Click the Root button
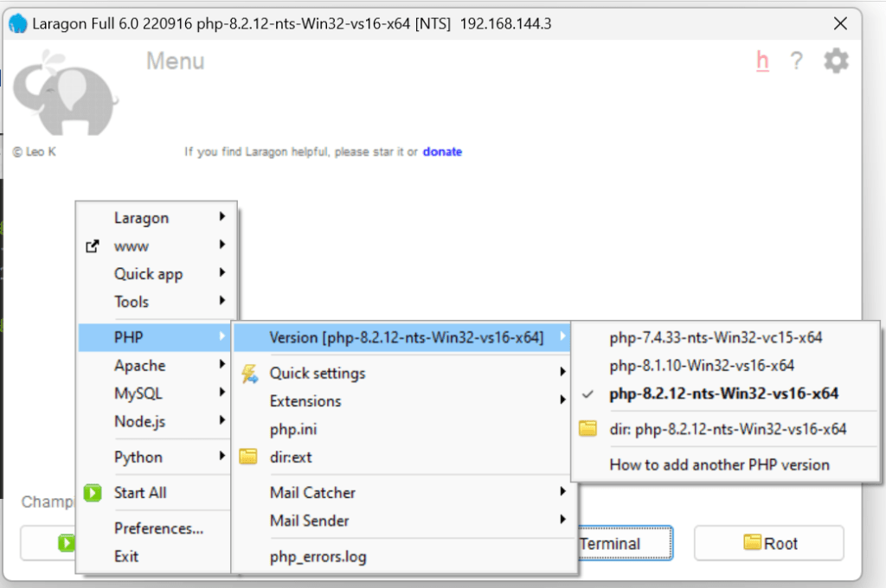 769,543
